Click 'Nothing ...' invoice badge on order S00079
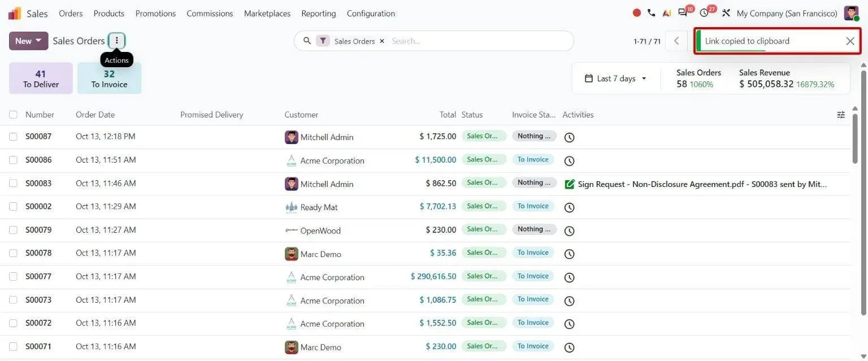Image resolution: width=868 pixels, height=361 pixels. coord(534,229)
